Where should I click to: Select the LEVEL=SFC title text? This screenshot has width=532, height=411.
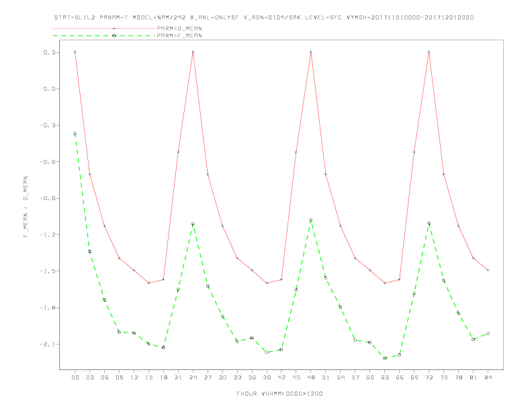323,17
